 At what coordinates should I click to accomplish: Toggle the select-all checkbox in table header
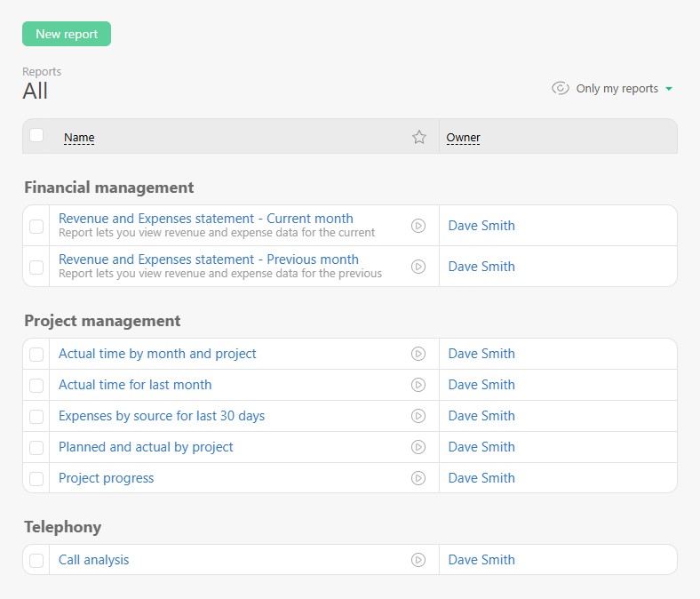click(36, 135)
